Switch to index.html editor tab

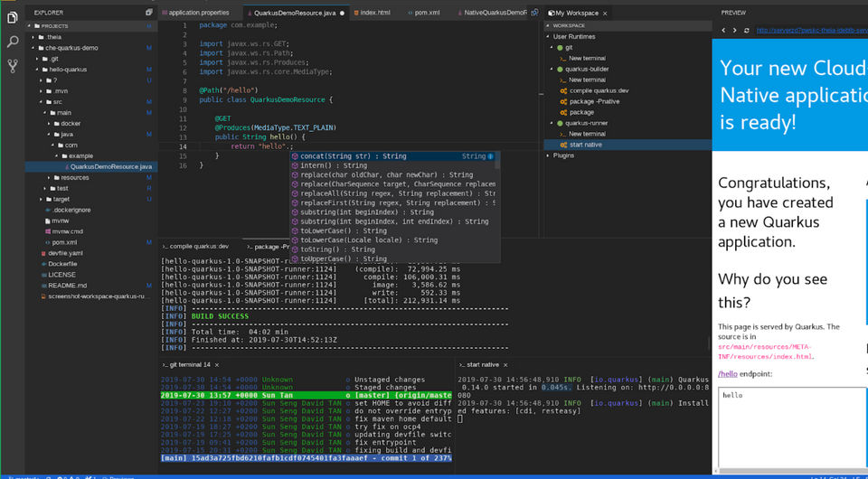[375, 12]
